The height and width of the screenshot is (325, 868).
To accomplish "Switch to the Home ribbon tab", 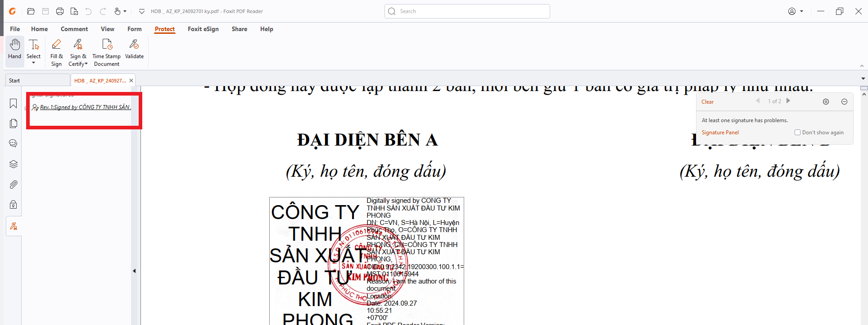I will [x=40, y=29].
